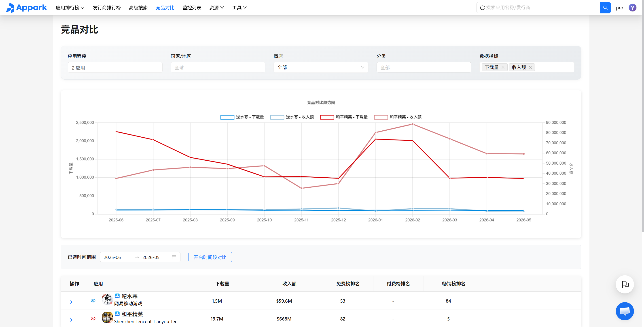Viewport: 644px width, 327px height.
Task: Go to 发行商排行榜 page
Action: [x=107, y=8]
